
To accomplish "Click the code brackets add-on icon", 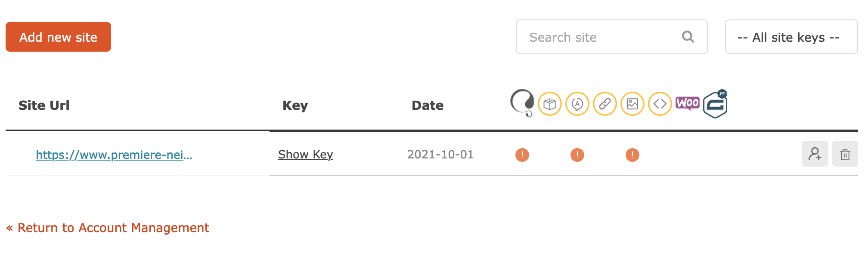I will [660, 104].
